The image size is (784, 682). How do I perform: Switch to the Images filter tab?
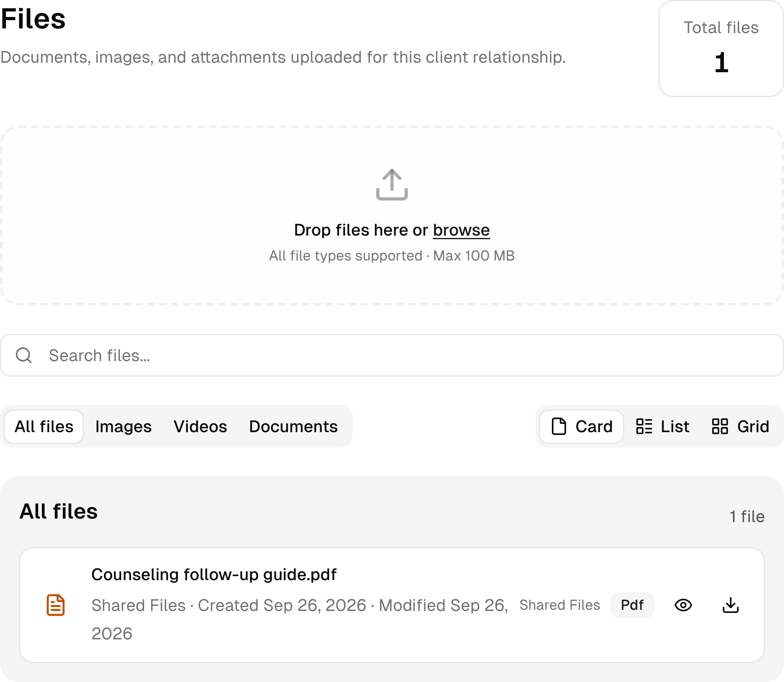[x=123, y=427]
